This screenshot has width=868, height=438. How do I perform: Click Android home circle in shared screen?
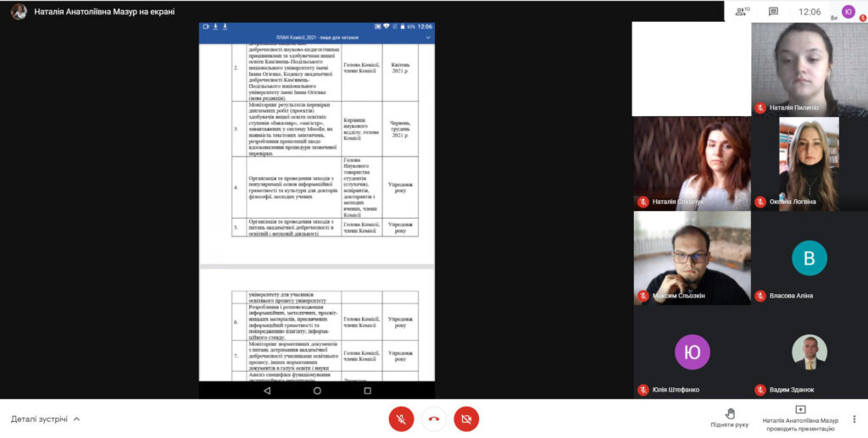tap(317, 391)
